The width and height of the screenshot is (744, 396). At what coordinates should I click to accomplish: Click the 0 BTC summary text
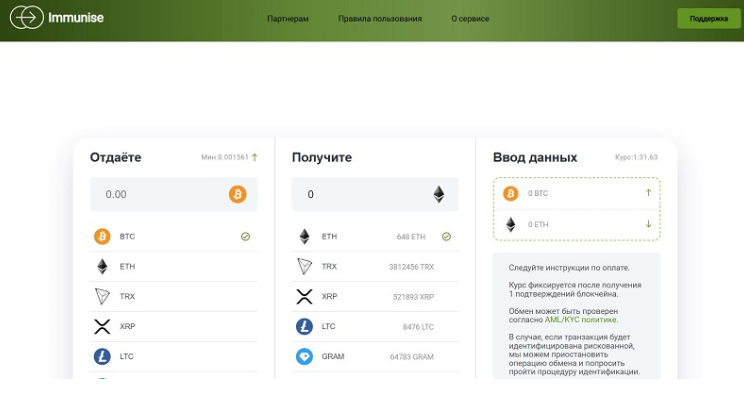click(x=538, y=193)
